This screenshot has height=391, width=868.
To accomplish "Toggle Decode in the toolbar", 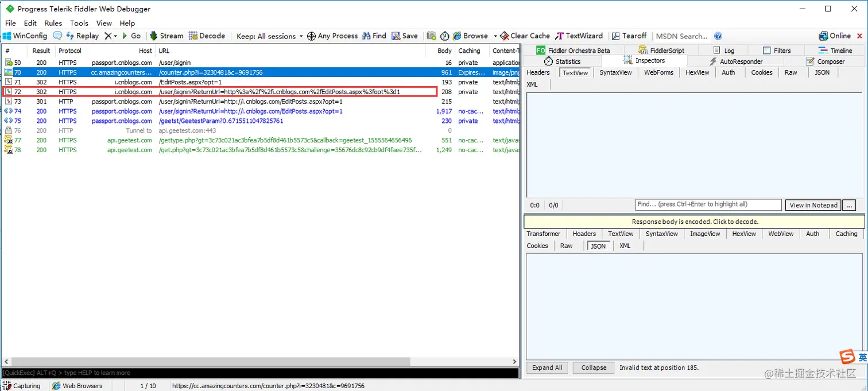I will click(207, 36).
